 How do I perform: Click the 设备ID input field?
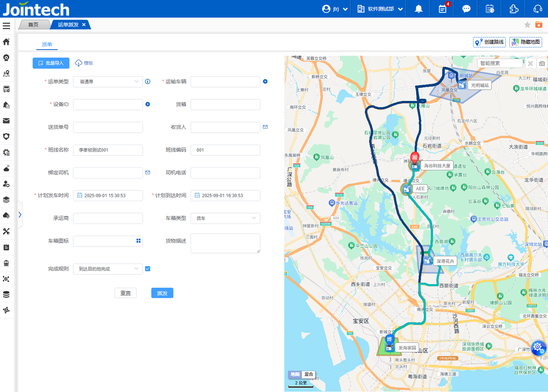108,104
